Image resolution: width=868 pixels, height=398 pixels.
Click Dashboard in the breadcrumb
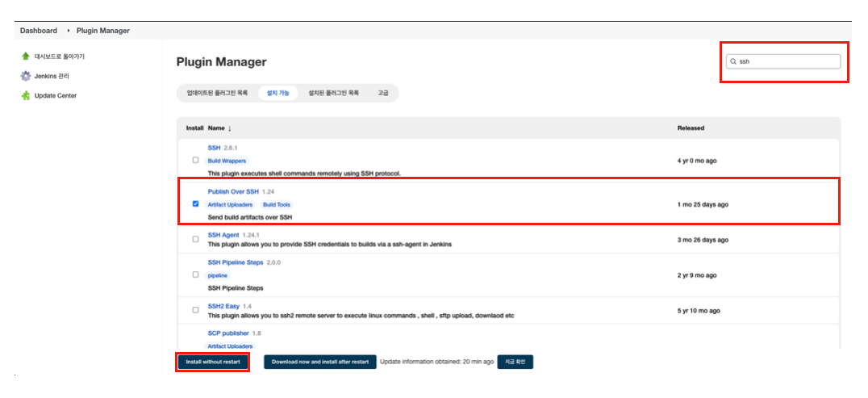pyautogui.click(x=38, y=31)
